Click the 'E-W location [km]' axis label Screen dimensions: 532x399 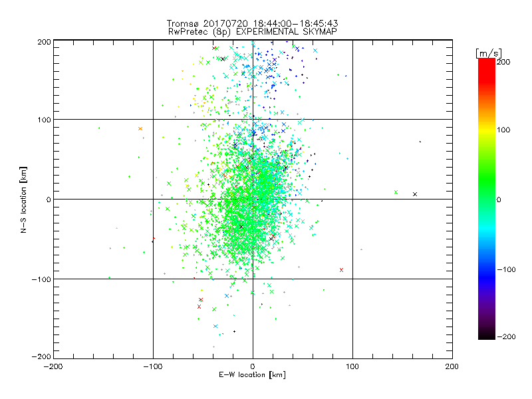[253, 375]
